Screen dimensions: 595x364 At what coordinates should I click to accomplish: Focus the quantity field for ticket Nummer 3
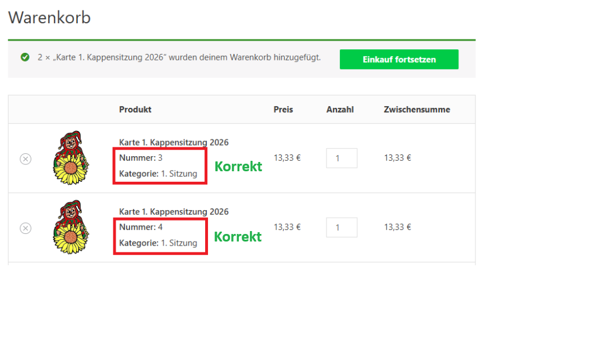pyautogui.click(x=341, y=158)
